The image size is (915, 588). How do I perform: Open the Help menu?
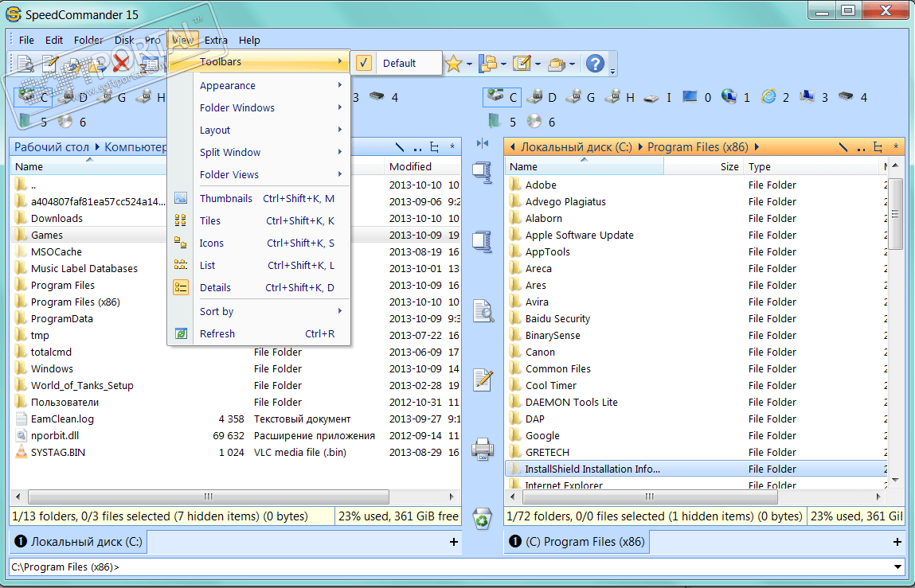coord(249,41)
